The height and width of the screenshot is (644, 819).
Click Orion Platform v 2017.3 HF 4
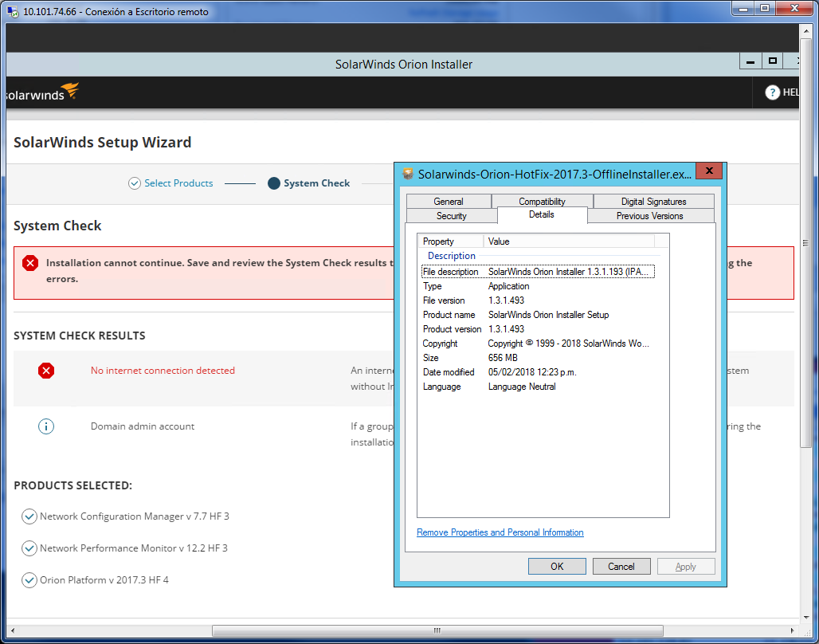(x=104, y=580)
